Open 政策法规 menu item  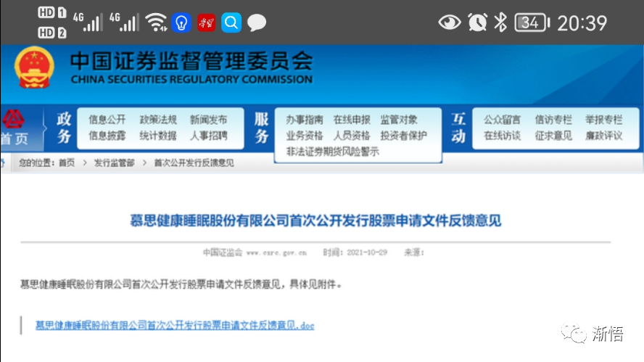(x=158, y=120)
